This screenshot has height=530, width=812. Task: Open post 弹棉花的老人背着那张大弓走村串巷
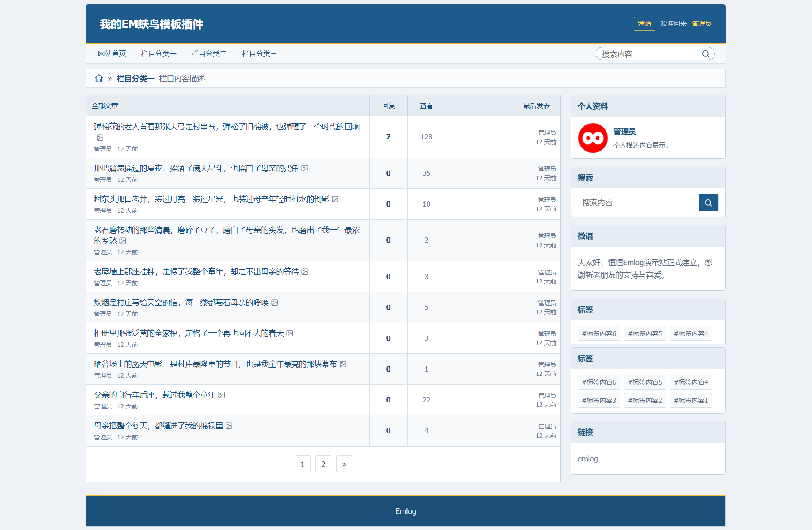(227, 127)
